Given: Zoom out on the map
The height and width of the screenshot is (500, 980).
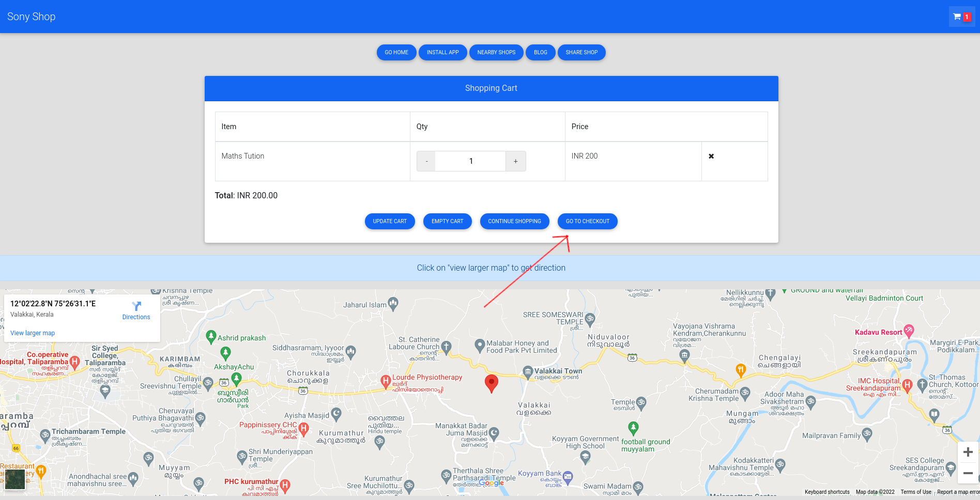Looking at the screenshot, I should pyautogui.click(x=968, y=473).
